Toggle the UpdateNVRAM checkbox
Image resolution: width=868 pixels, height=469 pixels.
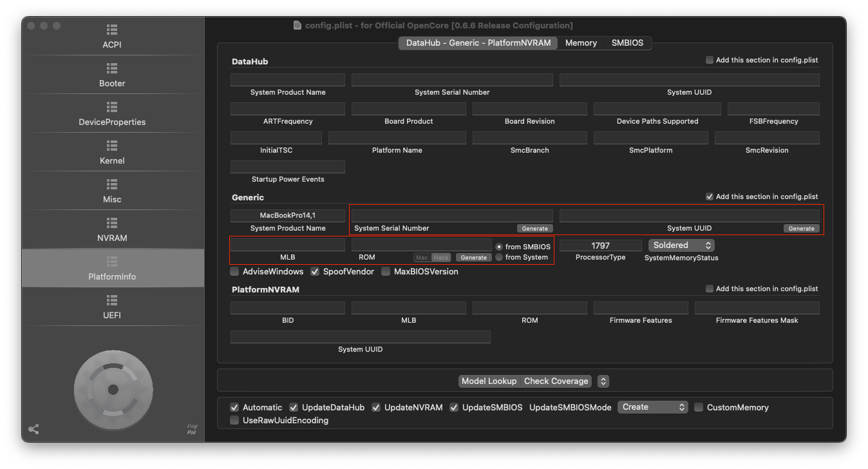[376, 407]
